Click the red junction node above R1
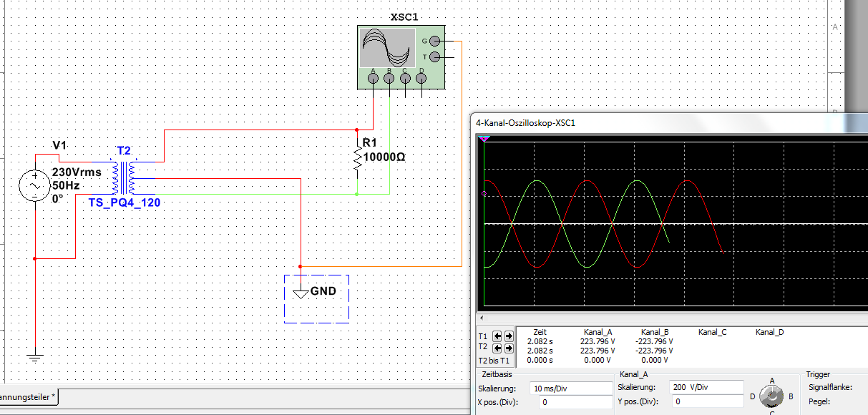The height and width of the screenshot is (415, 868). click(357, 130)
